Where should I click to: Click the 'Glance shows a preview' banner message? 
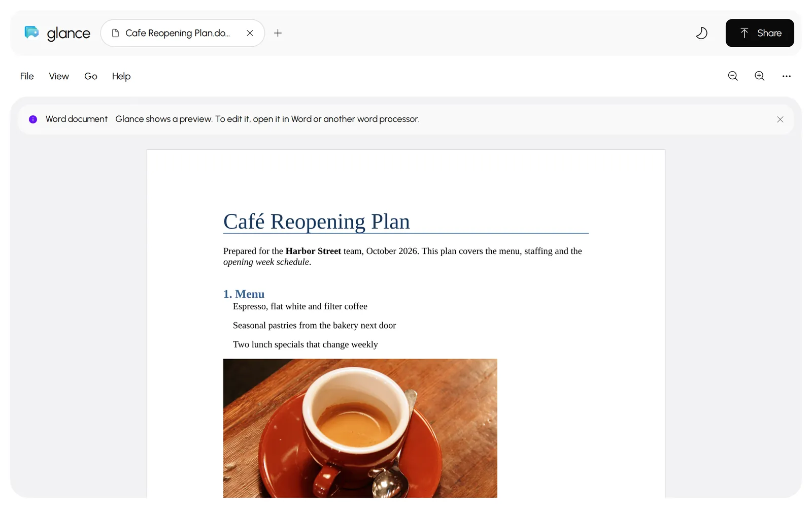point(267,119)
